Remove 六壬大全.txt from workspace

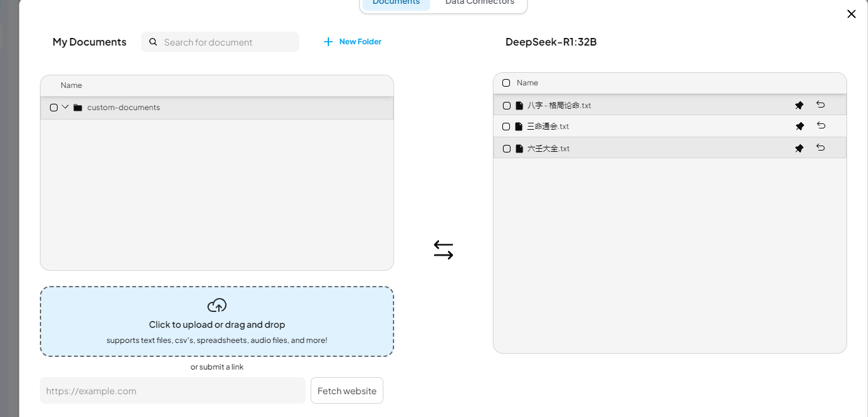(821, 147)
